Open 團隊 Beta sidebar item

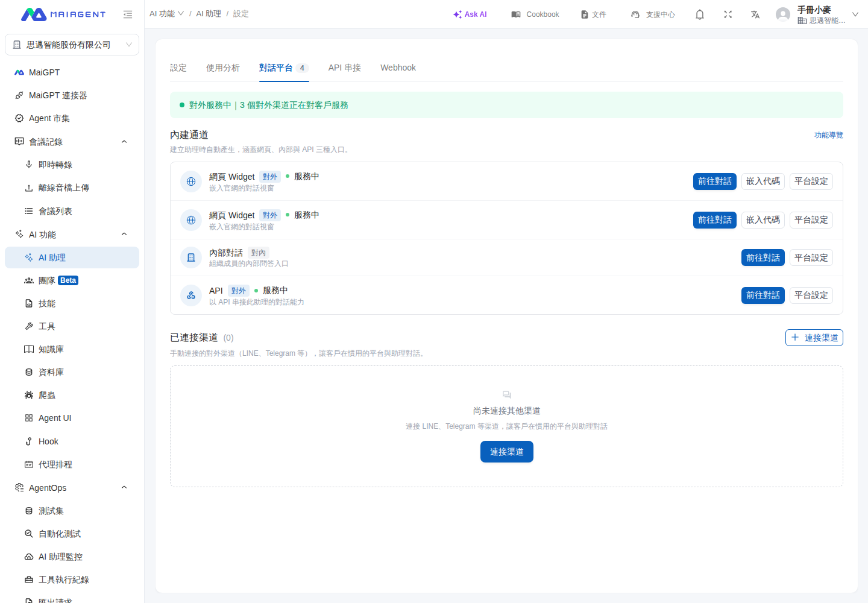(x=72, y=280)
